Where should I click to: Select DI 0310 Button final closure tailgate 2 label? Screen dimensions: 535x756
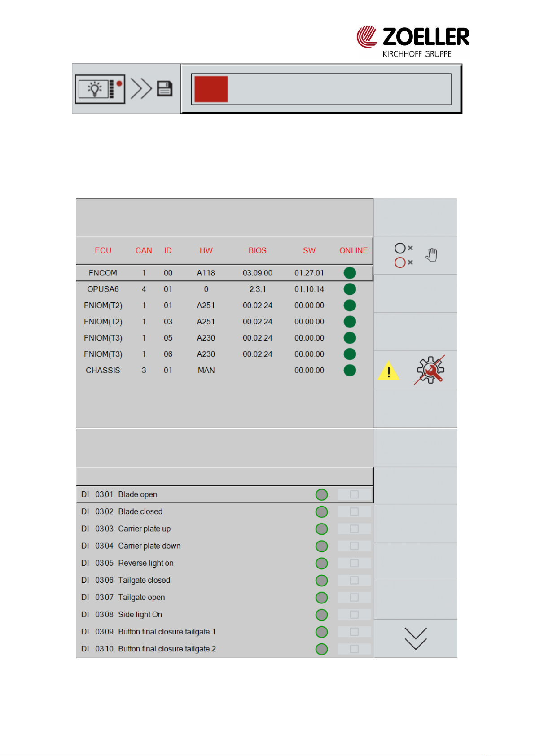149,649
